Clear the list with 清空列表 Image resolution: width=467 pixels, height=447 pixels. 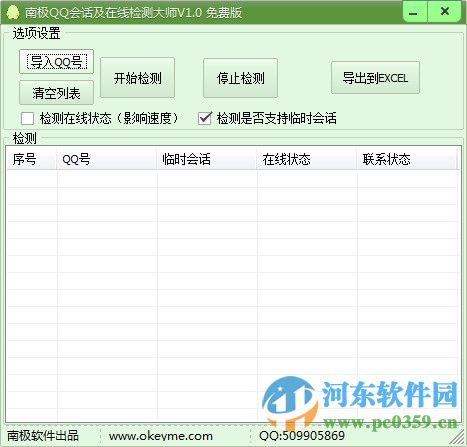pos(56,93)
